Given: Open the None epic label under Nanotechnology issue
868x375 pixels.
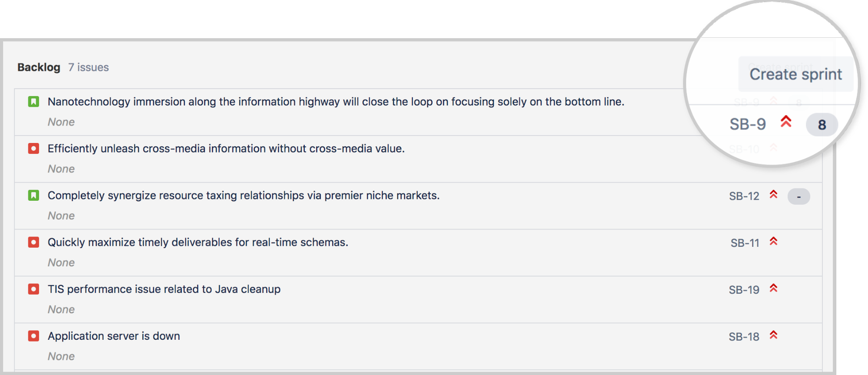Looking at the screenshot, I should pyautogui.click(x=61, y=122).
